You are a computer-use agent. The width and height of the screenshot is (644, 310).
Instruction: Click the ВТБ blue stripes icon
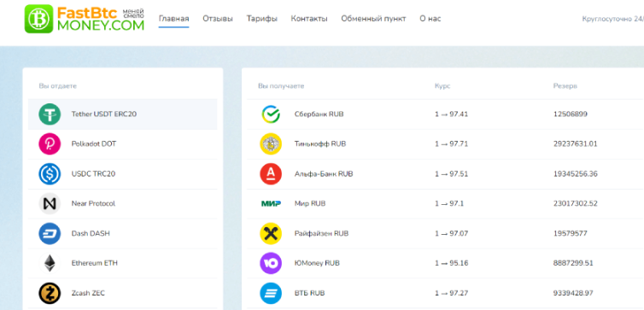[271, 293]
